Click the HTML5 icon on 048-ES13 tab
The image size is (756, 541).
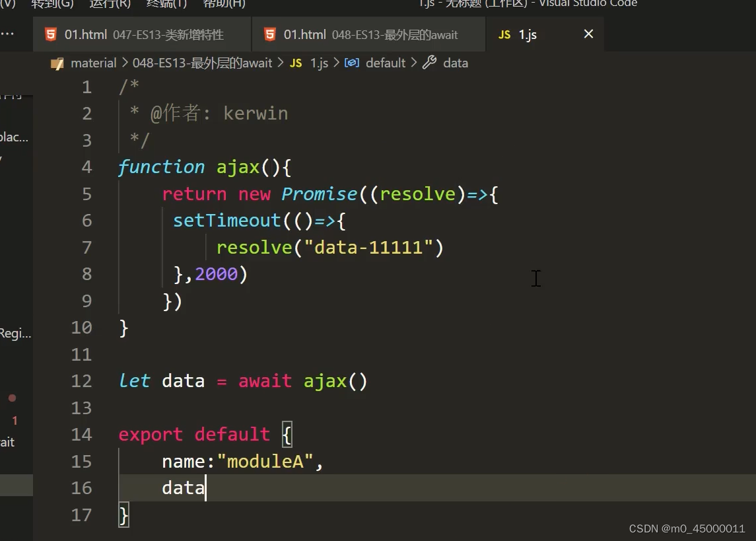point(270,34)
